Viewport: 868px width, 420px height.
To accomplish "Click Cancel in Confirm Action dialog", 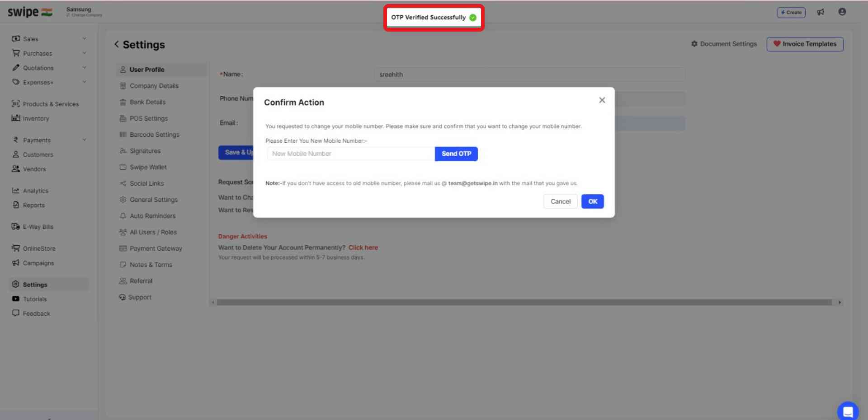I will [561, 201].
